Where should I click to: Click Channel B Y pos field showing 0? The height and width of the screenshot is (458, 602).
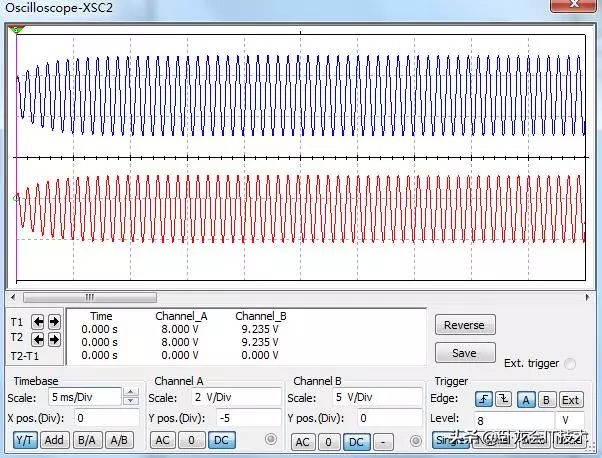coord(390,418)
